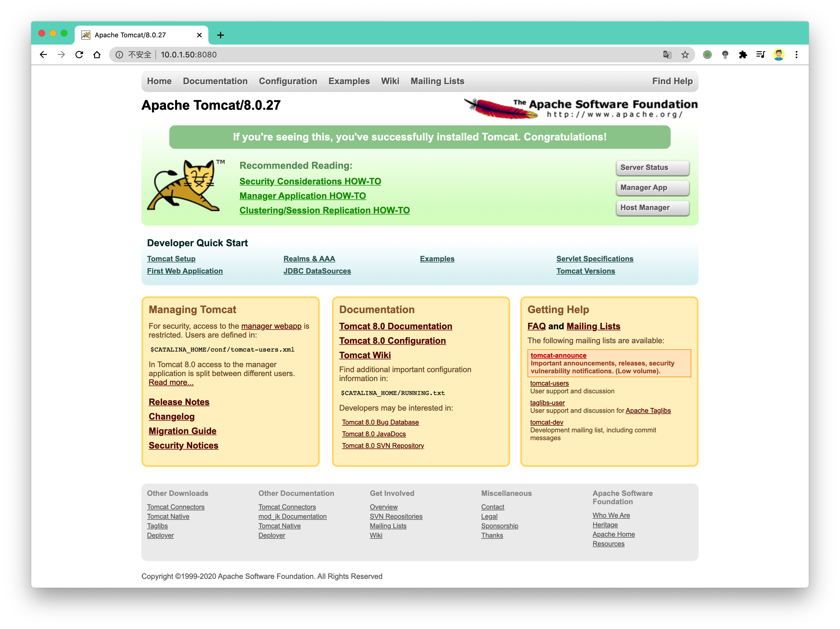This screenshot has height=629, width=840.
Task: Click the site information insecure icon
Action: tap(119, 55)
